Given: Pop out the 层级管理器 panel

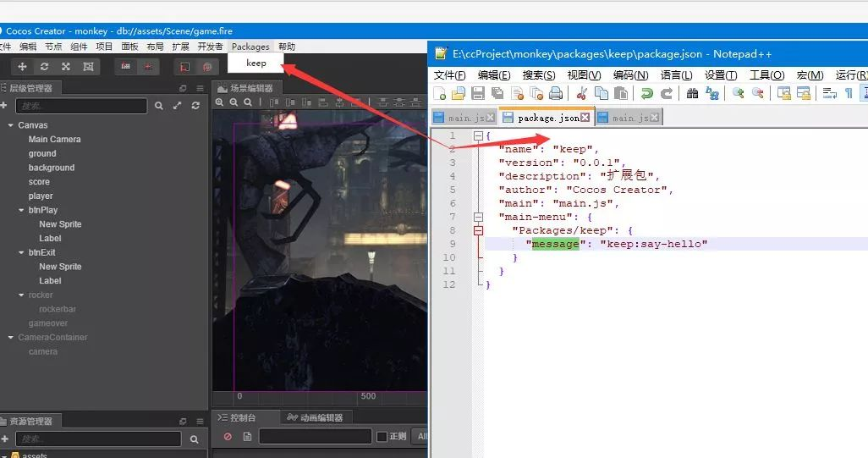Looking at the screenshot, I should click(184, 88).
